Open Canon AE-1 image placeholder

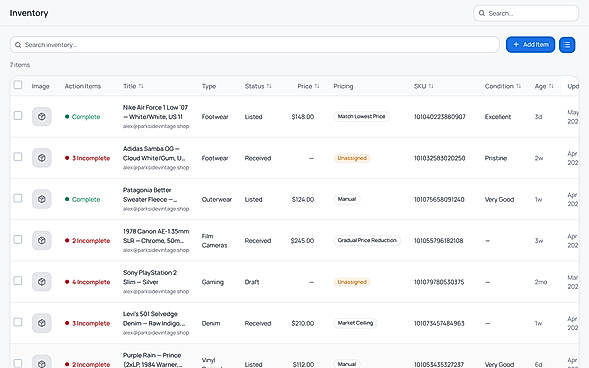click(x=42, y=240)
